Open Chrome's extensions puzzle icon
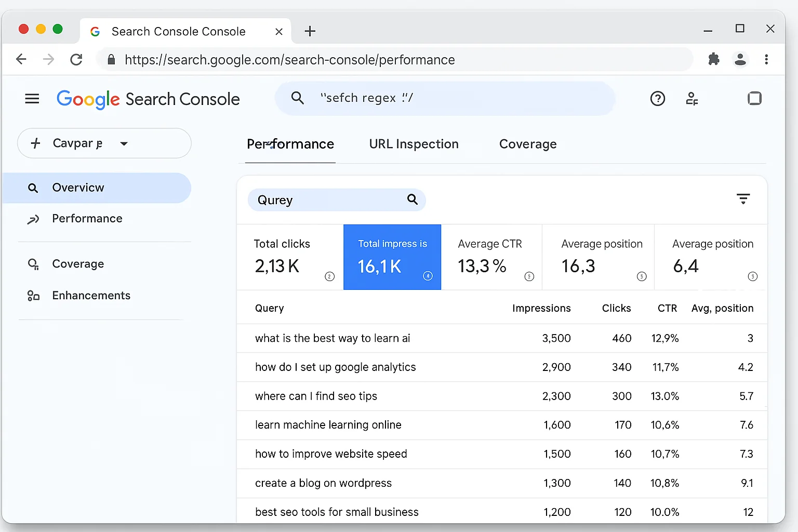This screenshot has width=798, height=532. [713, 59]
